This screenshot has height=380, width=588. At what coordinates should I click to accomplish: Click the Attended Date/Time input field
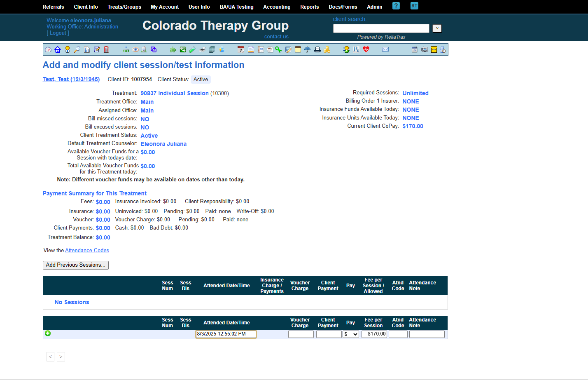point(226,334)
